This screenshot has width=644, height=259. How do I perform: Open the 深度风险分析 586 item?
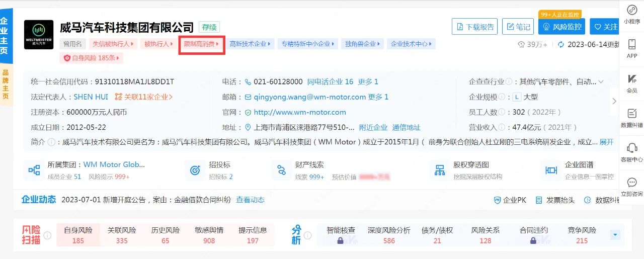[x=389, y=235]
